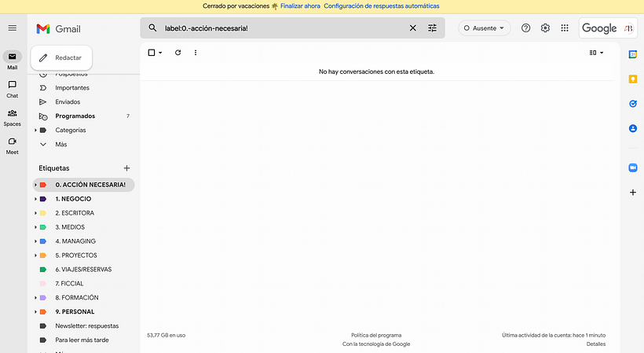Open Google Keep side panel icon
This screenshot has height=353, width=644.
(x=633, y=79)
